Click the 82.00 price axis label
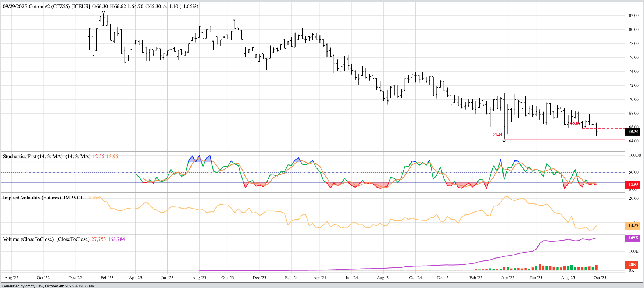The image size is (644, 288). tap(633, 16)
